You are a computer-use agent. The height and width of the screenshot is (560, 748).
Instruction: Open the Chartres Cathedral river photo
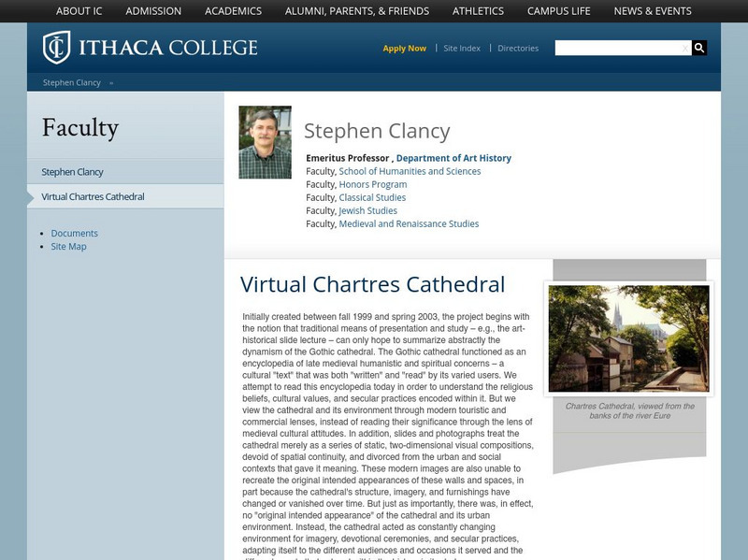click(628, 338)
